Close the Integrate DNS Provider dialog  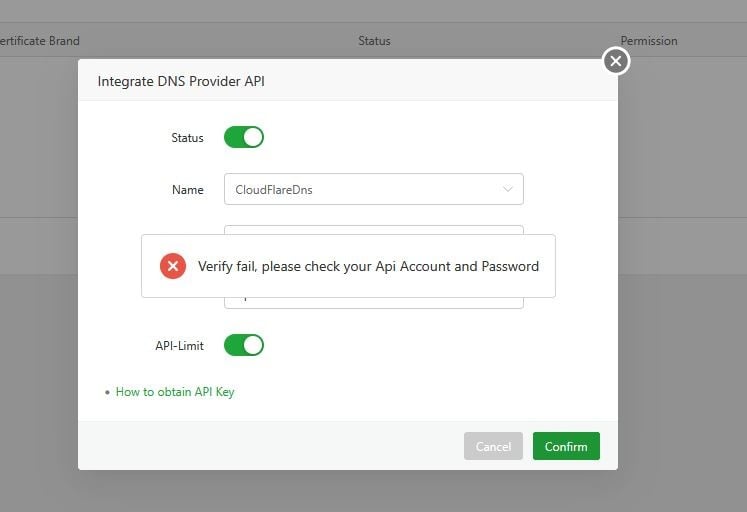click(x=615, y=62)
